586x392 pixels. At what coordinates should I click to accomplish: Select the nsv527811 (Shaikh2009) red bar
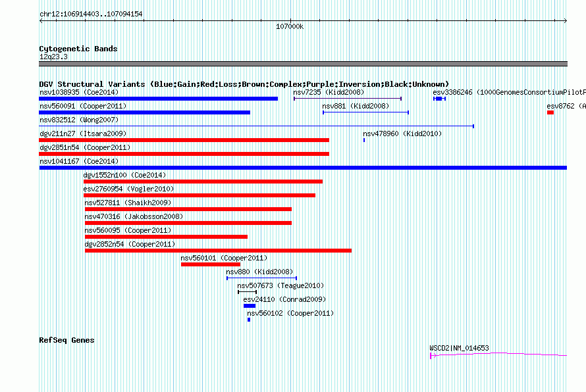pos(188,209)
